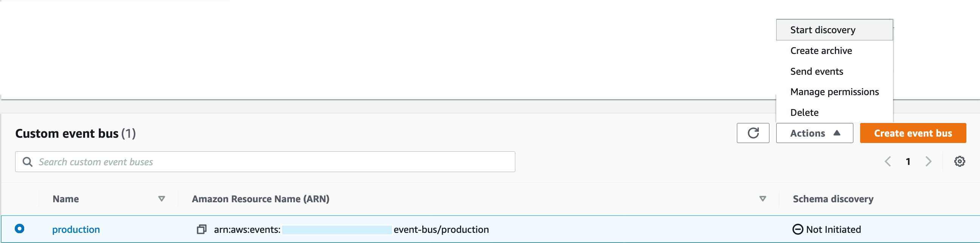This screenshot has width=980, height=243.
Task: Sort the Amazon Resource Name column
Action: (x=261, y=198)
